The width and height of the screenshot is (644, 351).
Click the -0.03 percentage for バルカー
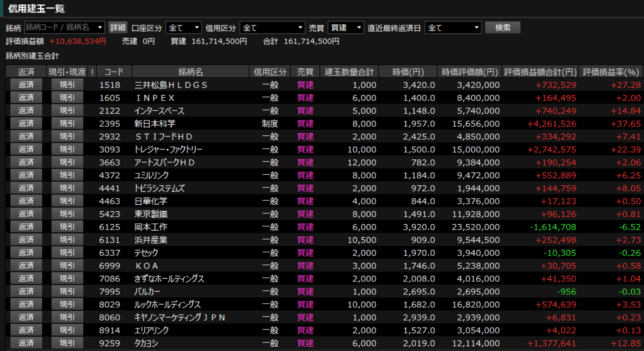coord(630,292)
